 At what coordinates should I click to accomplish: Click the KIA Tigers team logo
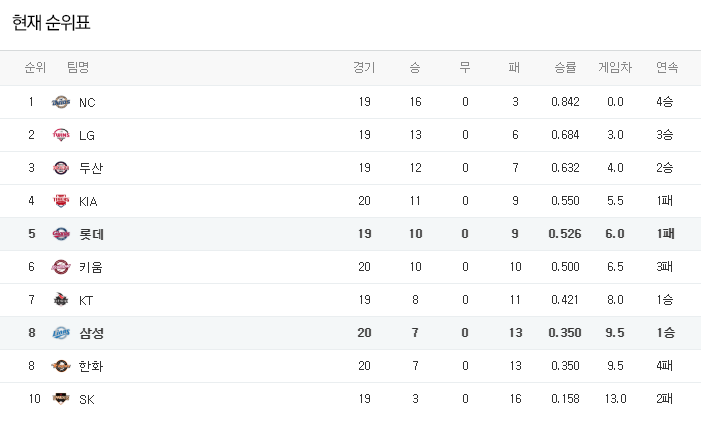pyautogui.click(x=61, y=201)
